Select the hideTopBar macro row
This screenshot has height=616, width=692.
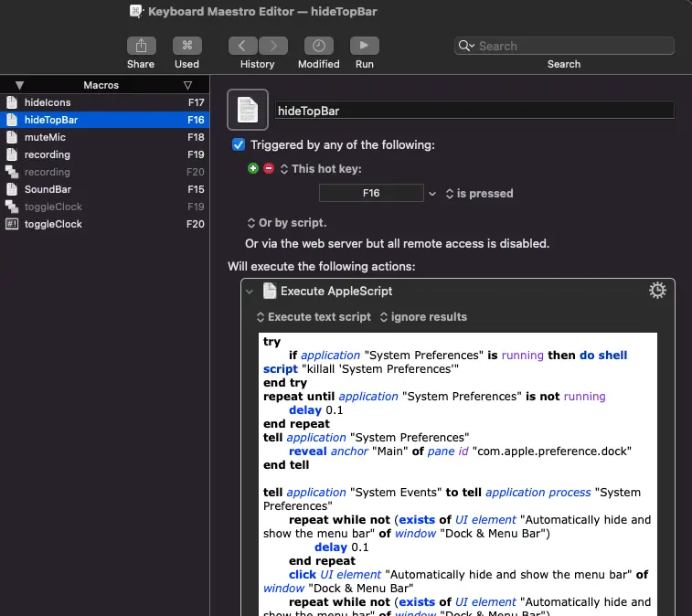coord(104,120)
